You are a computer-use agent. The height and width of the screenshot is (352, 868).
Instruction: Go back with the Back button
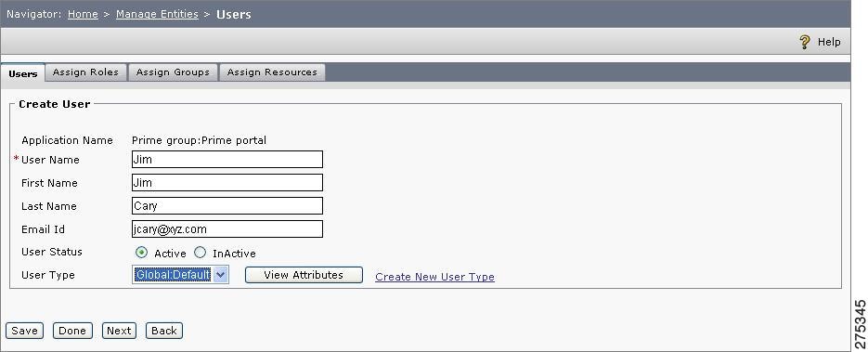click(164, 331)
